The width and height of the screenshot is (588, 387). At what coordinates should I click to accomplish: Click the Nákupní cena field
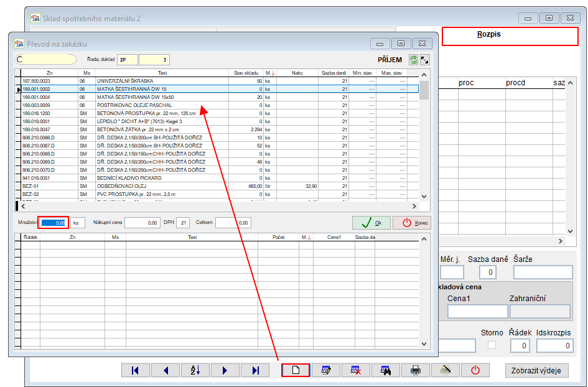pyautogui.click(x=142, y=223)
